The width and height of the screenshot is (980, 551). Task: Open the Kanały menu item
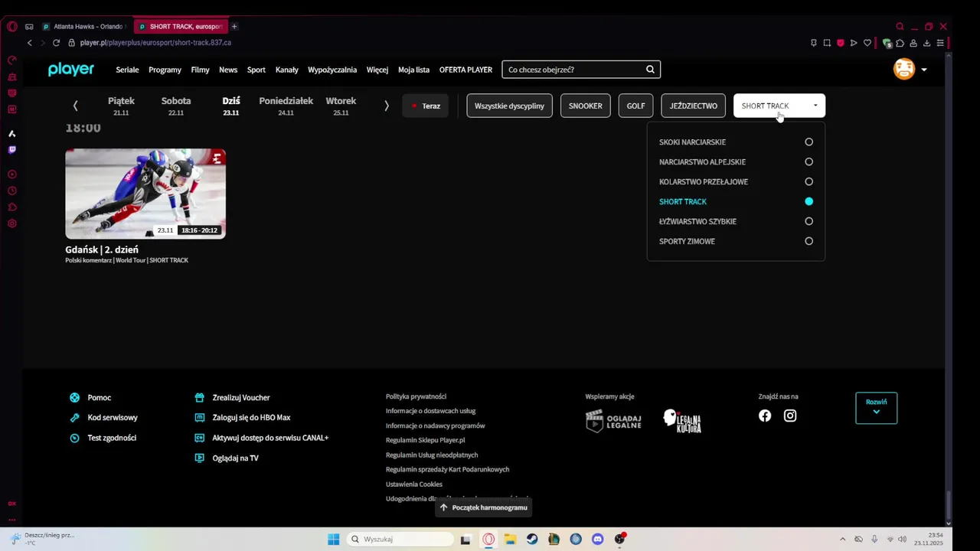click(286, 70)
